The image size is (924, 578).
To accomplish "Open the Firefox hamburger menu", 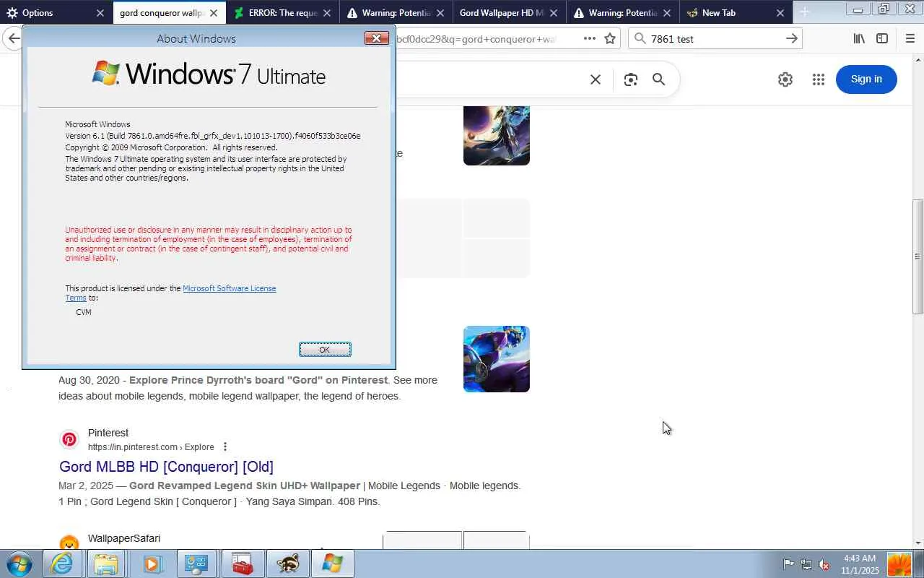I will click(910, 38).
